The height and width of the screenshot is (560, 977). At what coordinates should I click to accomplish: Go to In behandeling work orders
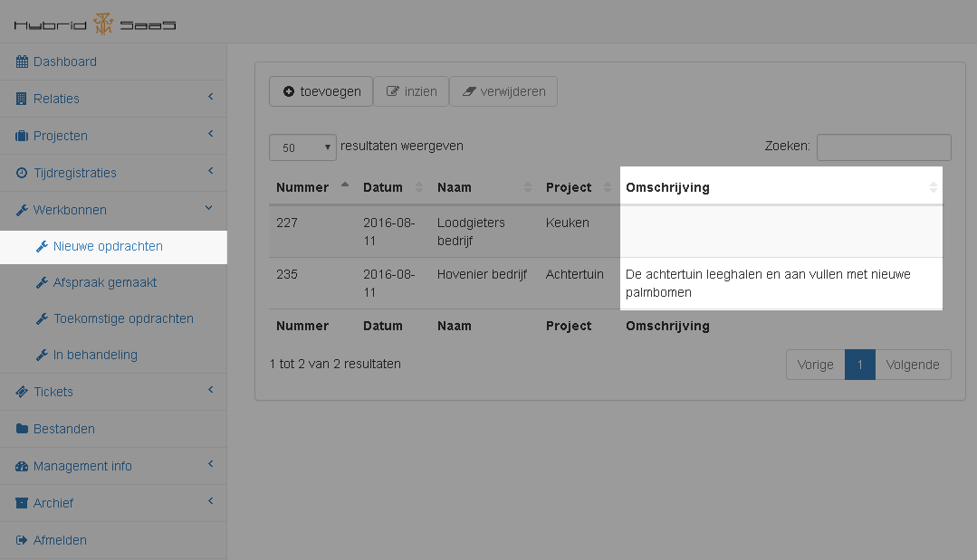(x=94, y=355)
